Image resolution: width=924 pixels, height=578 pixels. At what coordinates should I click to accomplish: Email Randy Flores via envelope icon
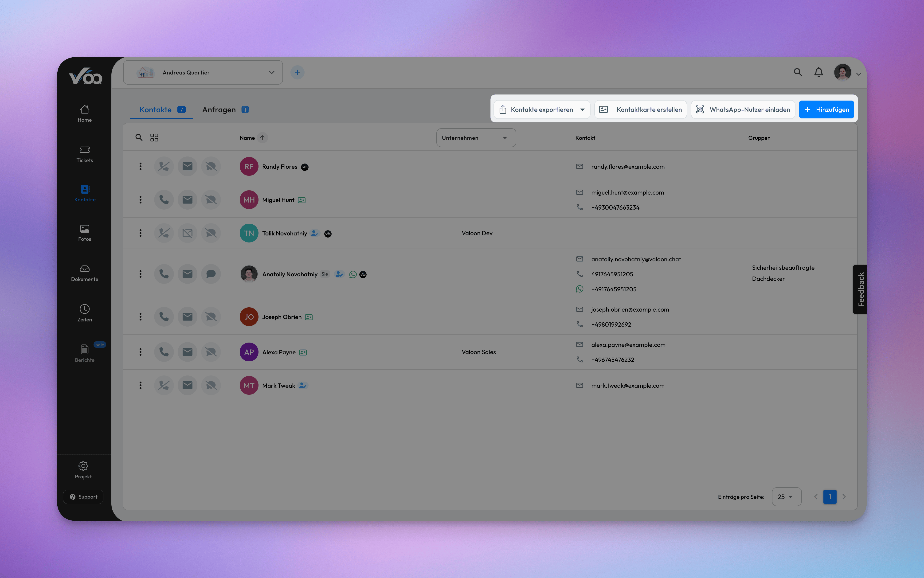(x=187, y=166)
